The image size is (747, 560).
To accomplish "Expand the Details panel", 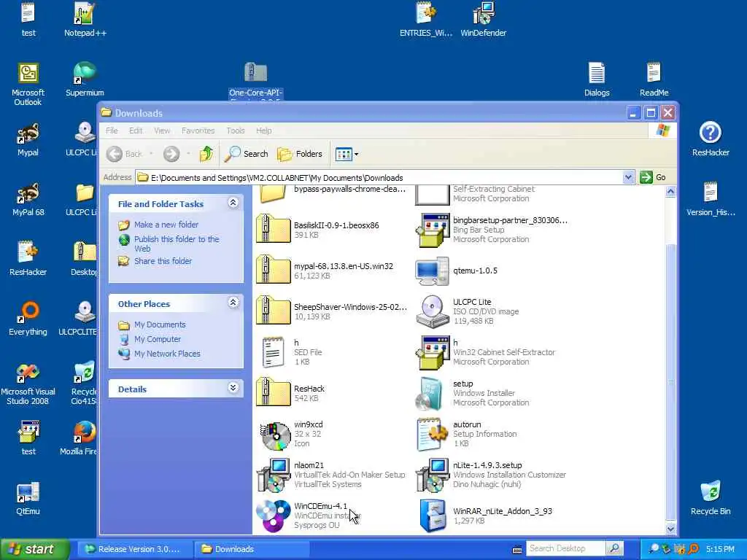I will (233, 388).
